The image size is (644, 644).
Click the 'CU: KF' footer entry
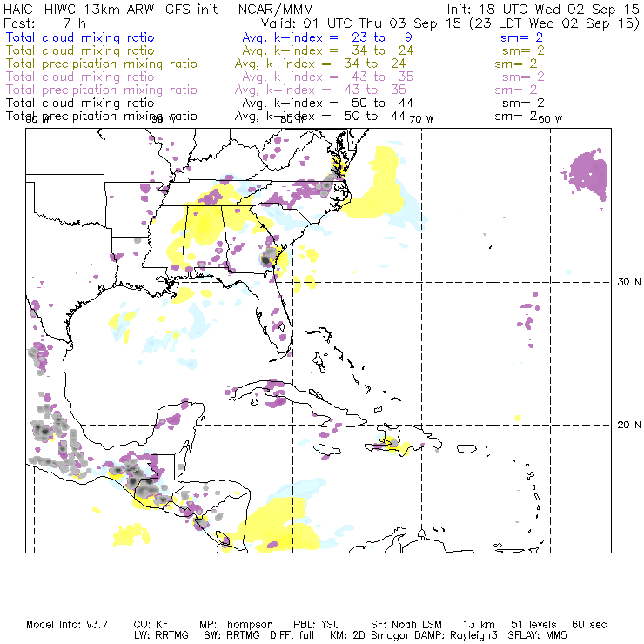coord(151,625)
